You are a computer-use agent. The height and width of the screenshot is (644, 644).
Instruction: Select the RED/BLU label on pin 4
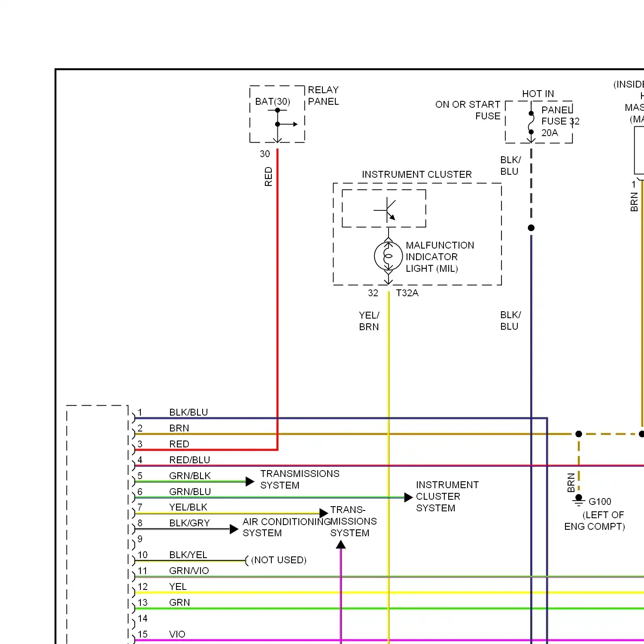coord(189,460)
